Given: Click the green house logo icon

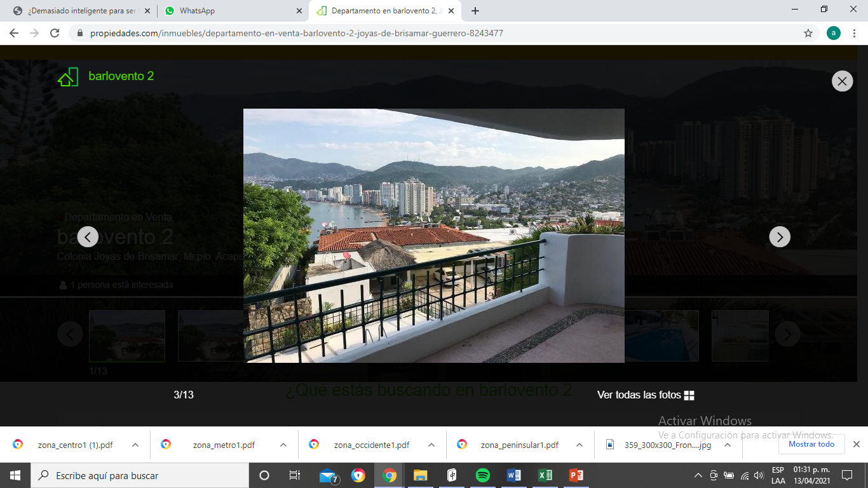Looking at the screenshot, I should coord(68,77).
